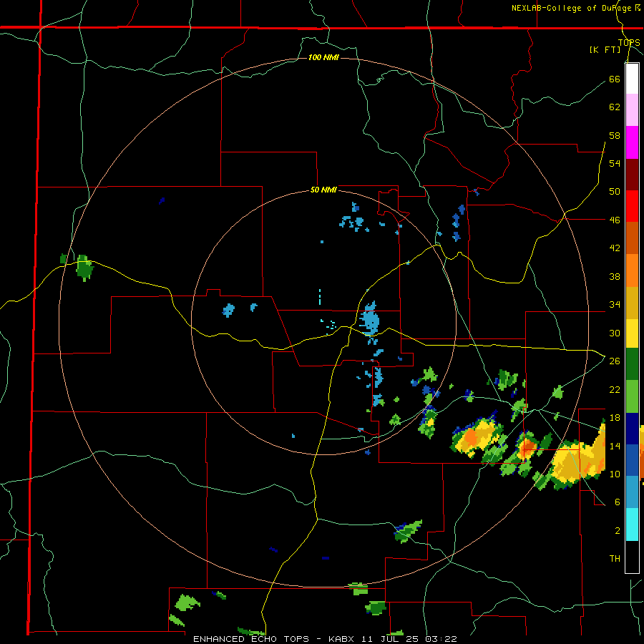Click the "34" legend value
This screenshot has width=644, height=644.
point(615,305)
